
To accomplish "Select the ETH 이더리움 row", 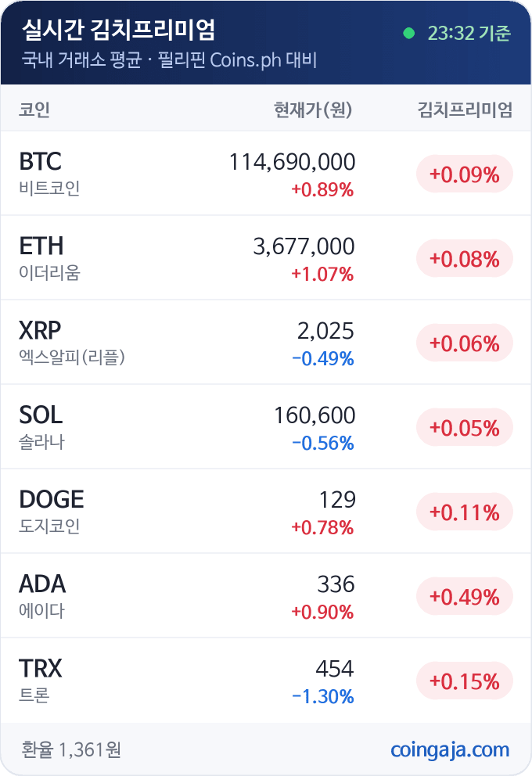I will coord(266,258).
